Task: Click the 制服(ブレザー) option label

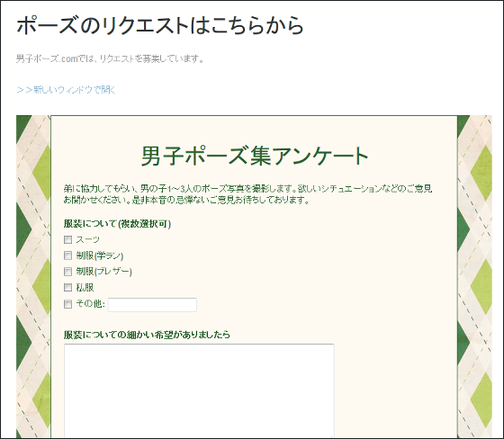Action: [x=104, y=272]
